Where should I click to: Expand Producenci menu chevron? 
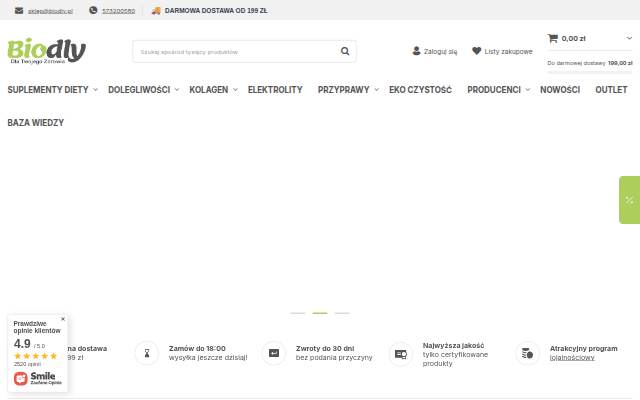(527, 89)
